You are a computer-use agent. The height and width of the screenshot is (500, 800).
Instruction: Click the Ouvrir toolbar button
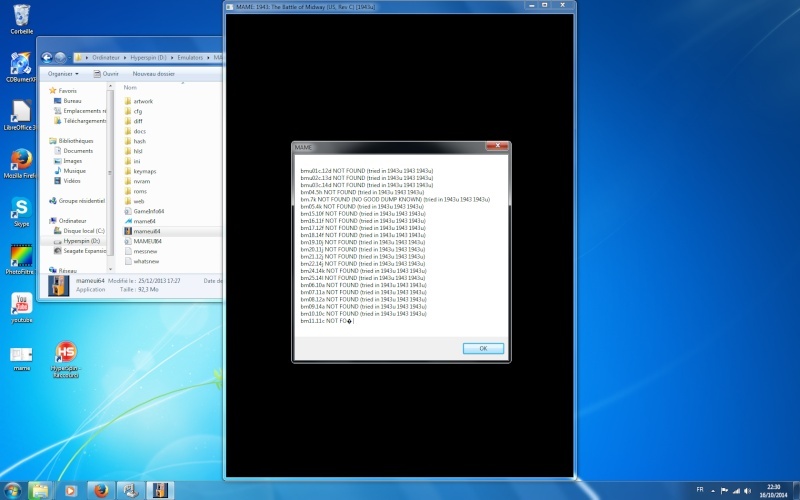tap(106, 74)
